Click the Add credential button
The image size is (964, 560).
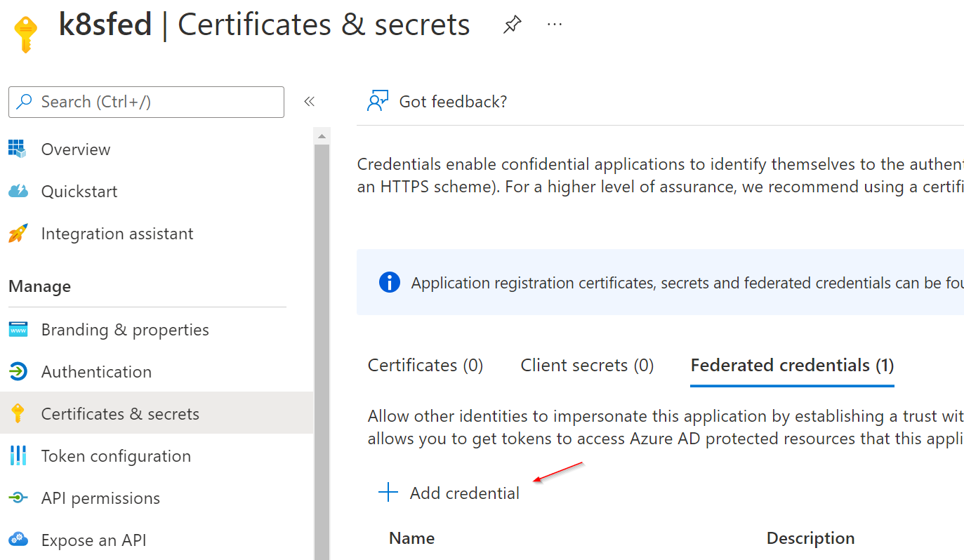(449, 493)
